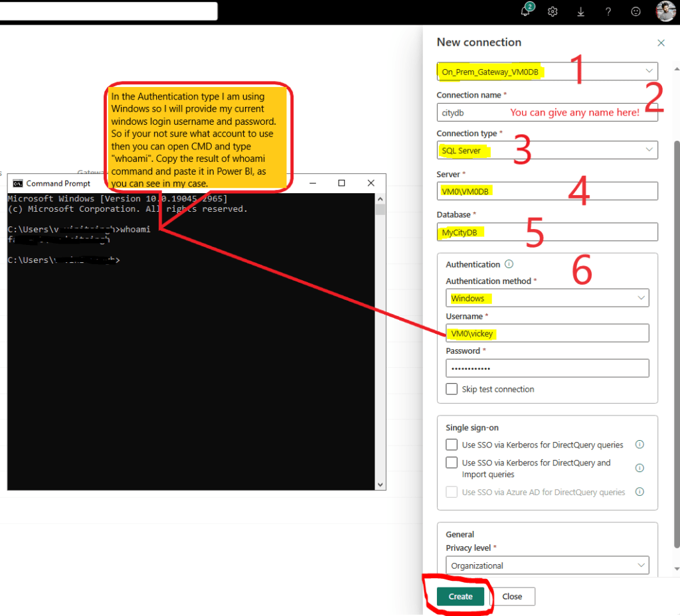Show info for SSO Kerberos DirectQuery and Import
680x616 pixels.
(639, 468)
